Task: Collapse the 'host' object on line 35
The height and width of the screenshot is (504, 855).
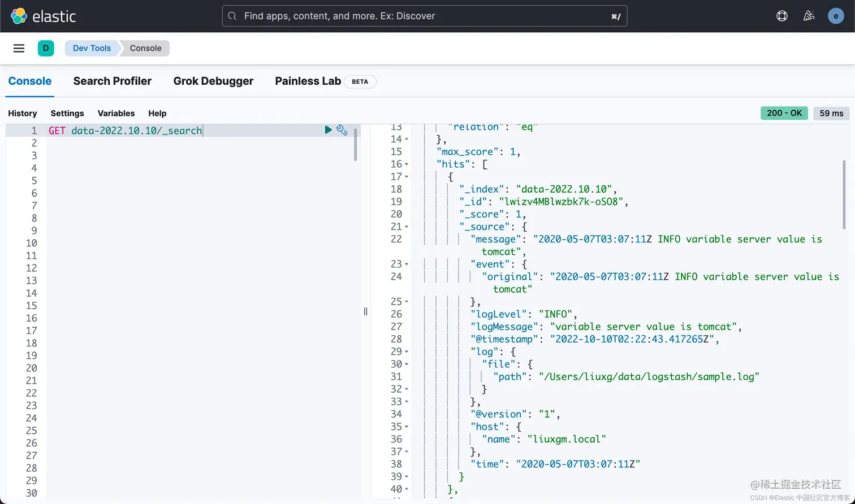Action: (405, 426)
